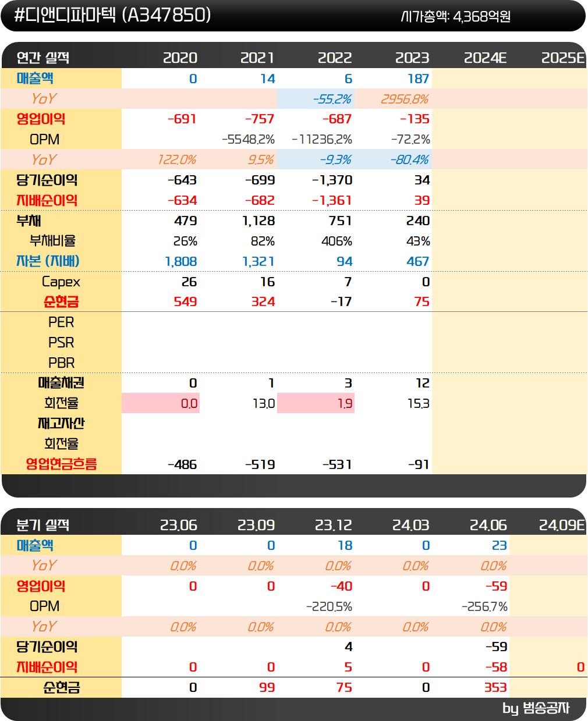Image resolution: width=588 pixels, height=721 pixels.
Task: Click the 23.09 quarter header
Action: pos(256,525)
